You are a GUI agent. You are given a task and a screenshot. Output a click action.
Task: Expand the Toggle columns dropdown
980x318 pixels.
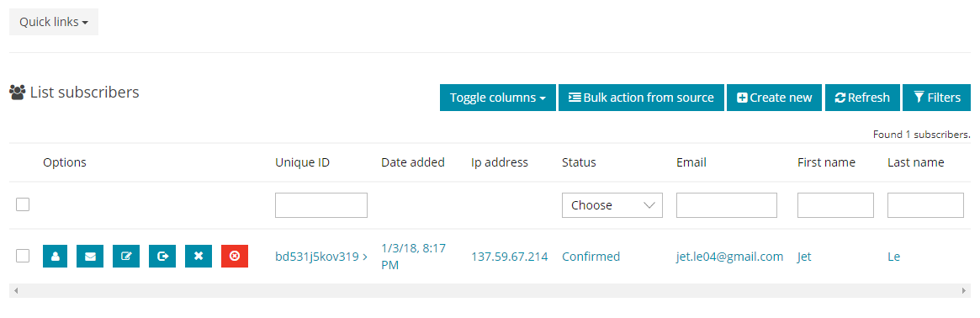(x=498, y=98)
